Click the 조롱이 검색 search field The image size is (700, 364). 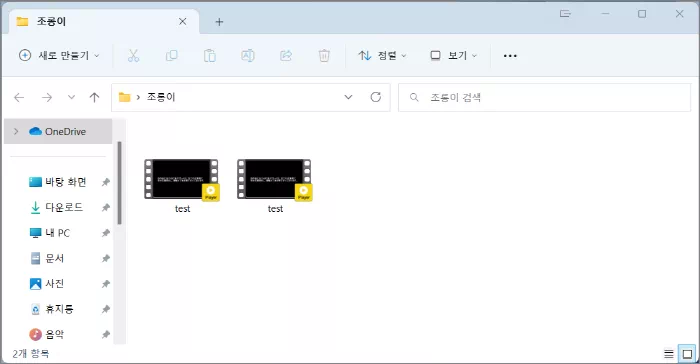[544, 97]
